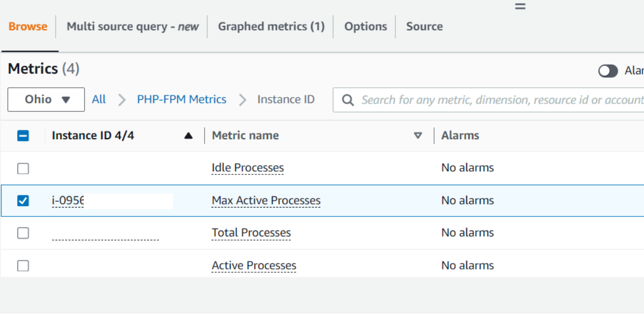Click the Instance ID ascending sort arrow

188,136
